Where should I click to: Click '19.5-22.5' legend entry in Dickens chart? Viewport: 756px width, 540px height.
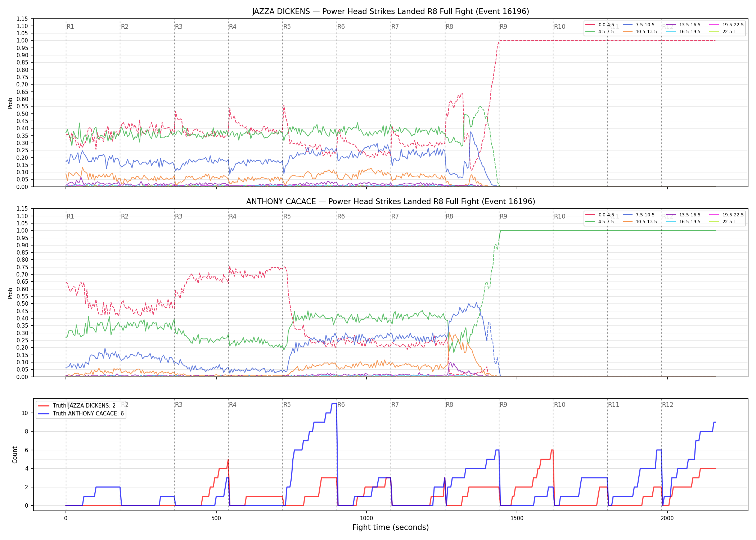726,25
